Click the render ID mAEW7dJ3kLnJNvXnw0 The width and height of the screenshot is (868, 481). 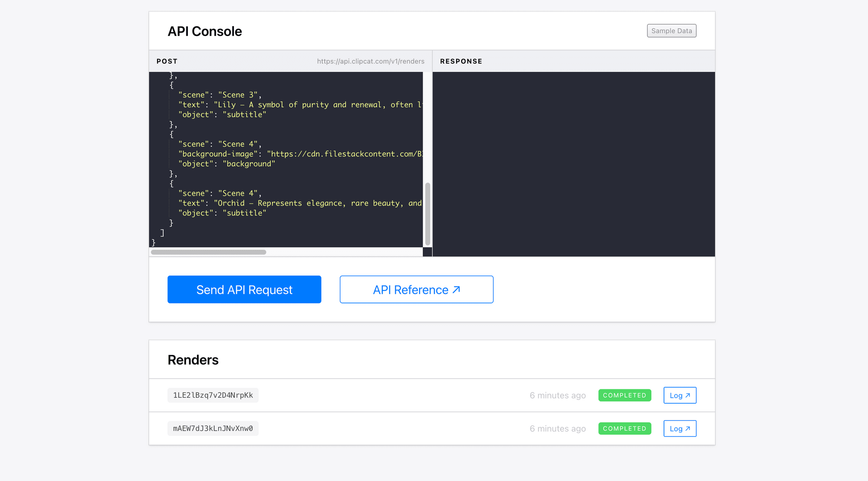click(x=213, y=428)
